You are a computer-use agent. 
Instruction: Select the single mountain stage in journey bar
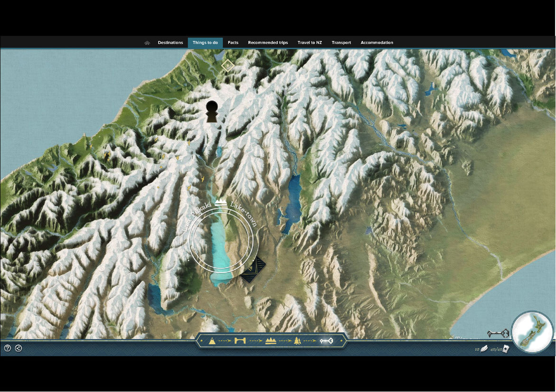coord(212,341)
